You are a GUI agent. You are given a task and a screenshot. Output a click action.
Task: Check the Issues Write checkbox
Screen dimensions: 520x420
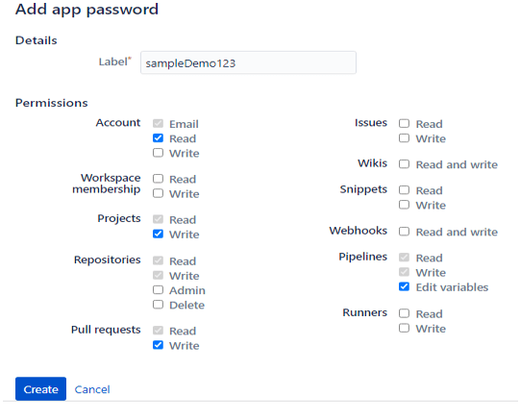pos(404,137)
